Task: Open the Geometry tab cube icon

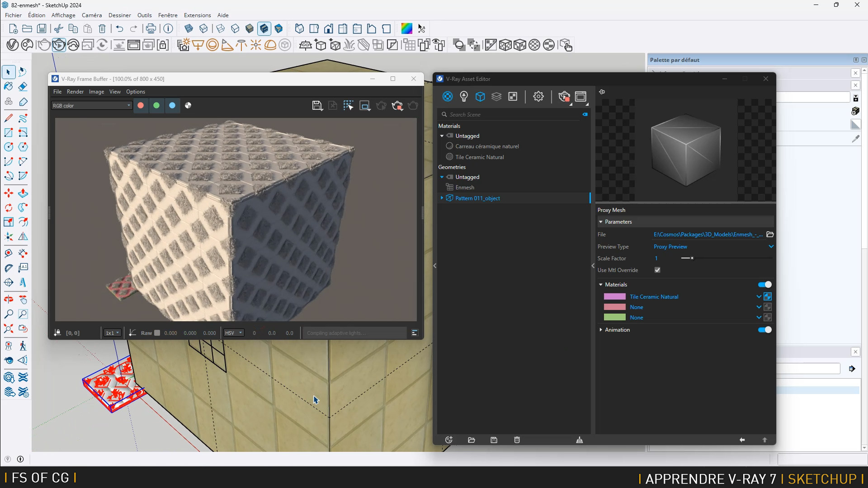Action: pos(480,96)
